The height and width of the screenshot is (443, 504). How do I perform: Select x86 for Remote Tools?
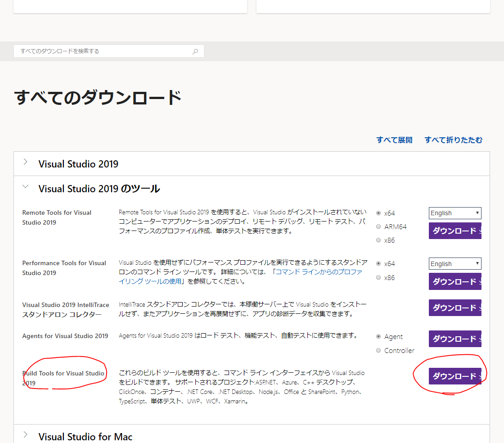[x=378, y=240]
